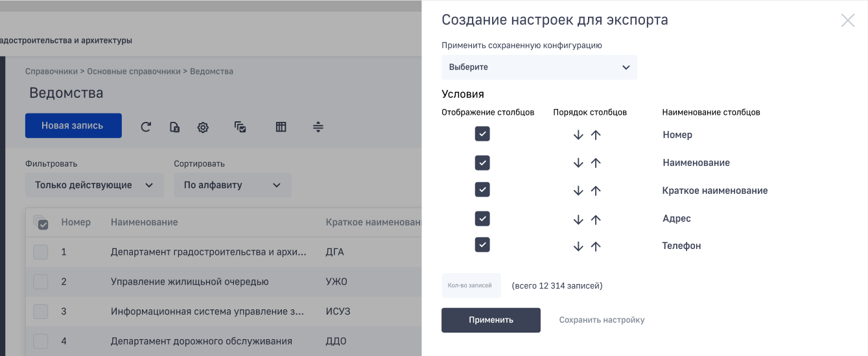Click the ДДО short name cell
Viewport: 868px width, 356px height.
point(336,341)
